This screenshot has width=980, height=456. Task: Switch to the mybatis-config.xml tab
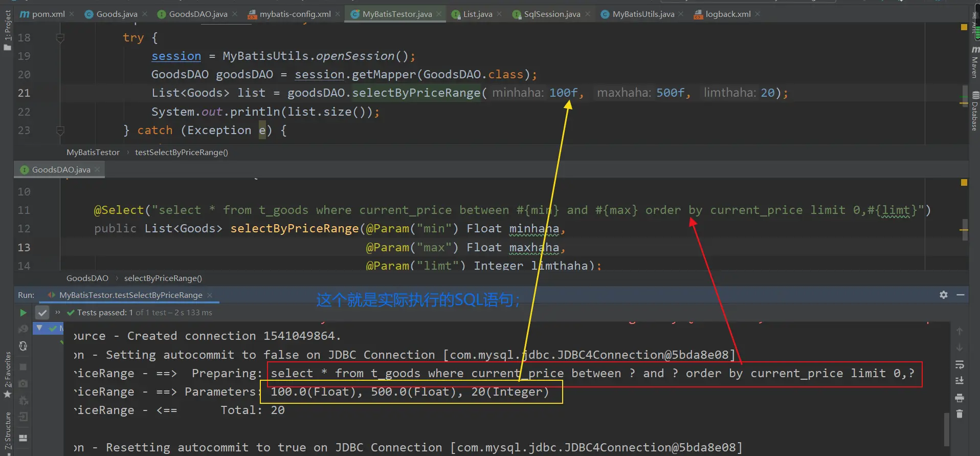click(295, 14)
